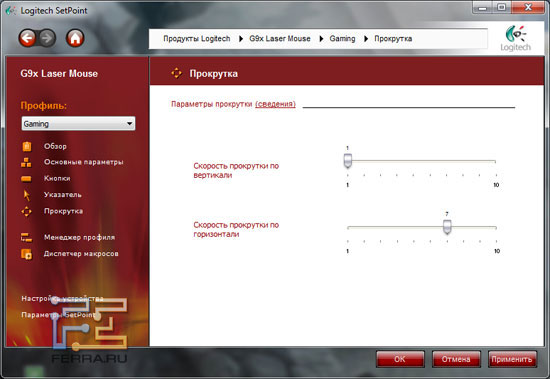Click the Обзор clipboard icon
The width and height of the screenshot is (550, 379).
tap(27, 146)
